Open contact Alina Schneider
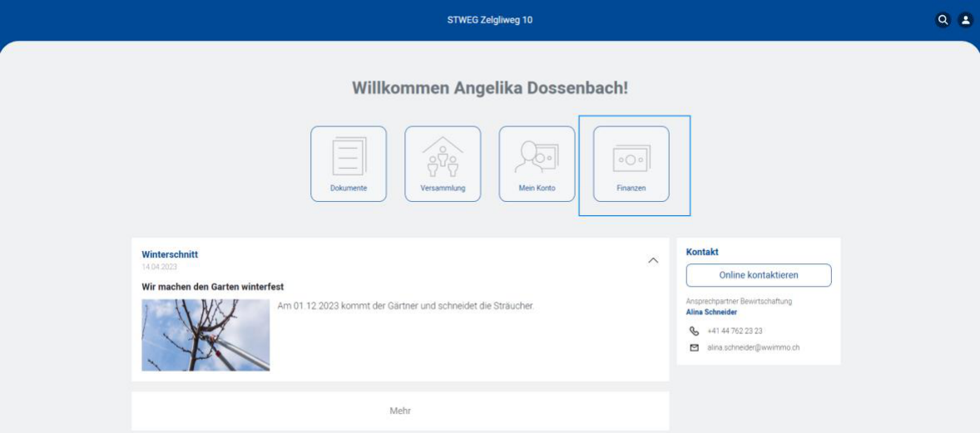Image resolution: width=980 pixels, height=433 pixels. [x=711, y=312]
